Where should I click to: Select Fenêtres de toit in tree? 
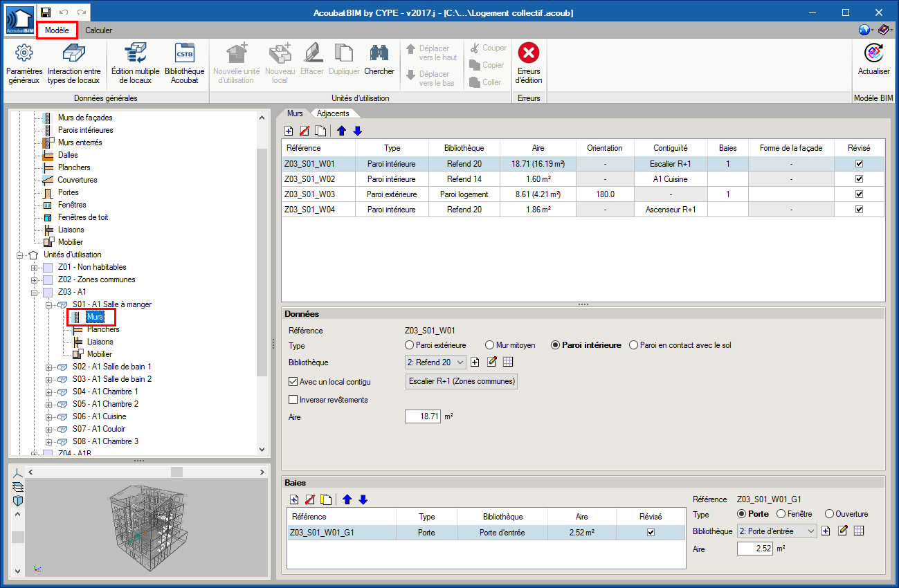coord(83,217)
